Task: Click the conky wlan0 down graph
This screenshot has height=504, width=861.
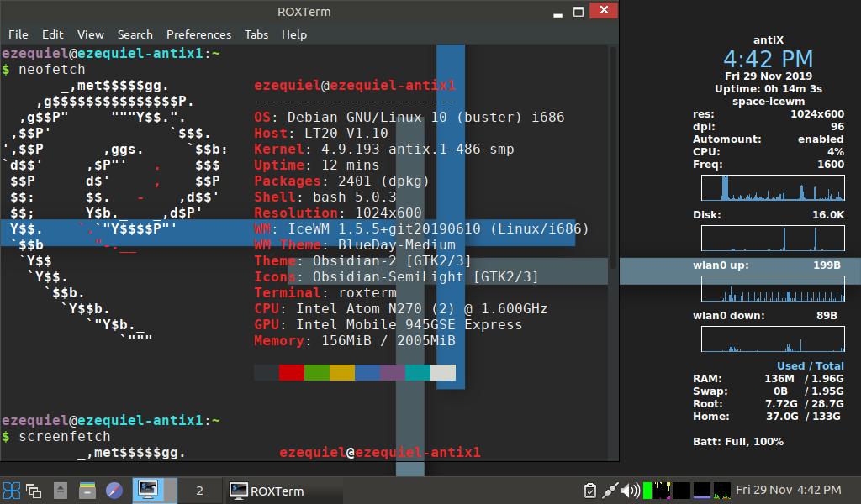Action: click(x=773, y=339)
